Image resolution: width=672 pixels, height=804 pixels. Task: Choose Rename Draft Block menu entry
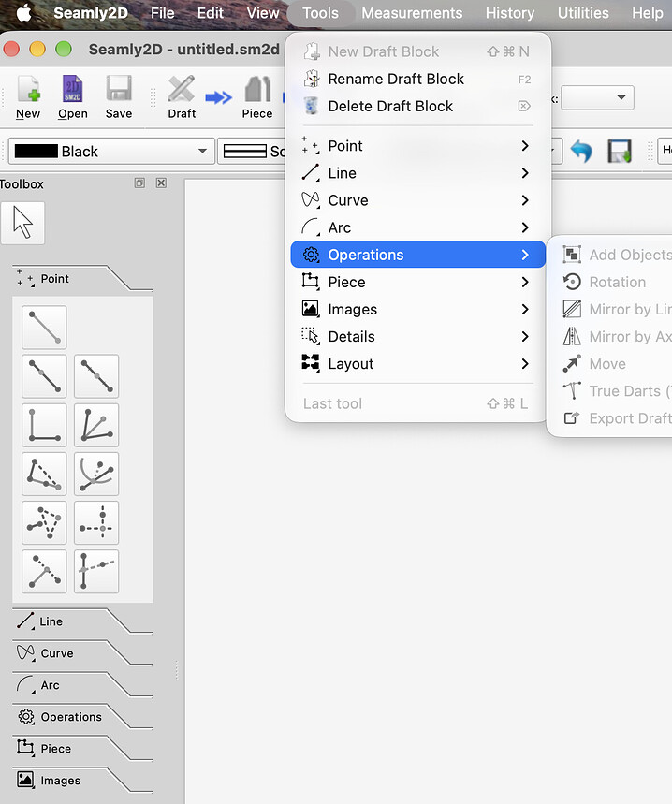[417, 79]
